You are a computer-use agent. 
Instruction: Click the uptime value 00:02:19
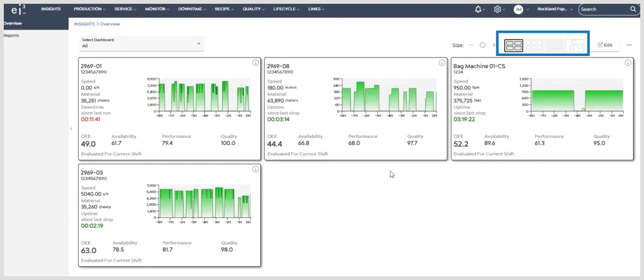pos(92,226)
